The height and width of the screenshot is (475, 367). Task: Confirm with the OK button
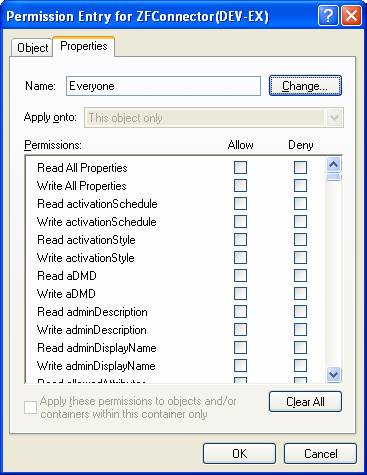coord(239,454)
